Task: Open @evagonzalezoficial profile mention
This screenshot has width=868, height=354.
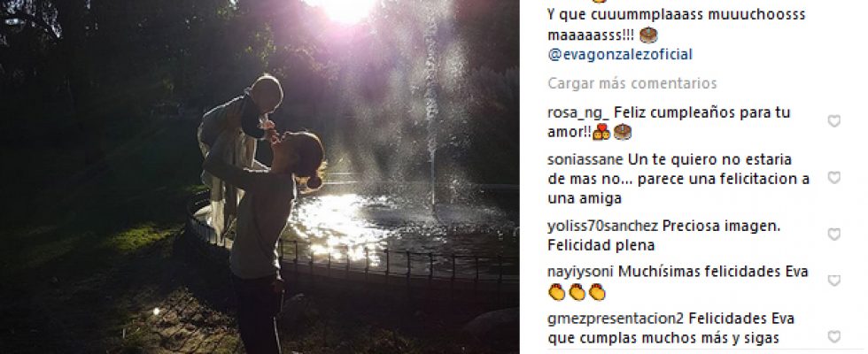Action: [x=619, y=55]
